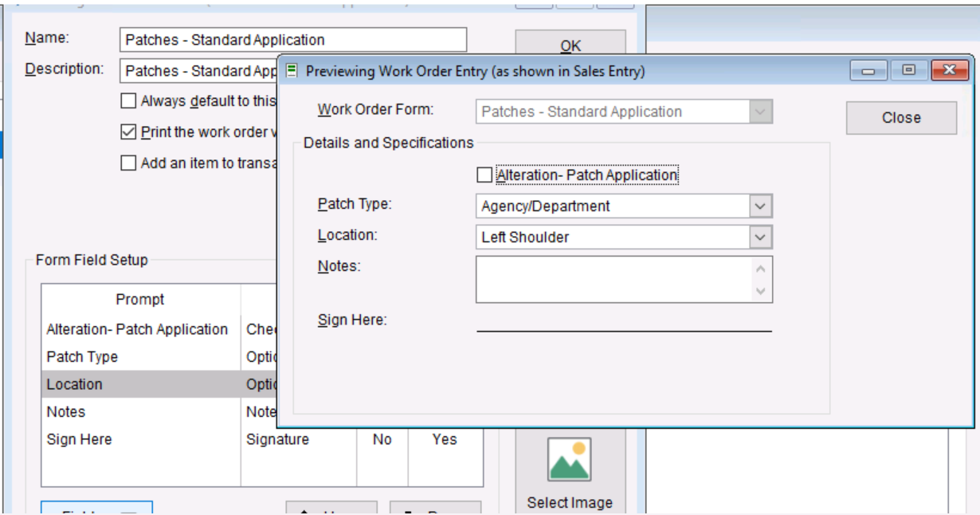Minimize the Previewing Work Order Entry window
The width and height of the screenshot is (980, 515).
868,71
